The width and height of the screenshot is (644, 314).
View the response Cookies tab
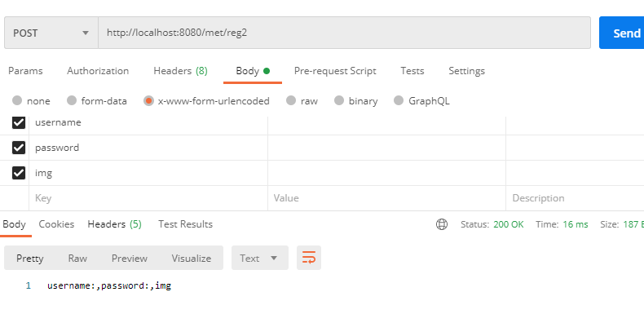coord(56,224)
